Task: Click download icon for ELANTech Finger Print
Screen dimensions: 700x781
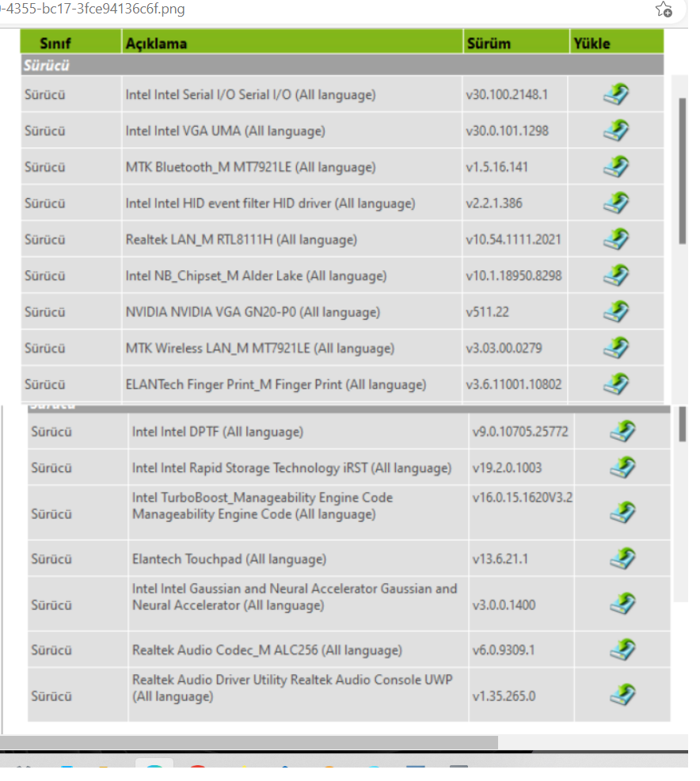Action: click(616, 384)
